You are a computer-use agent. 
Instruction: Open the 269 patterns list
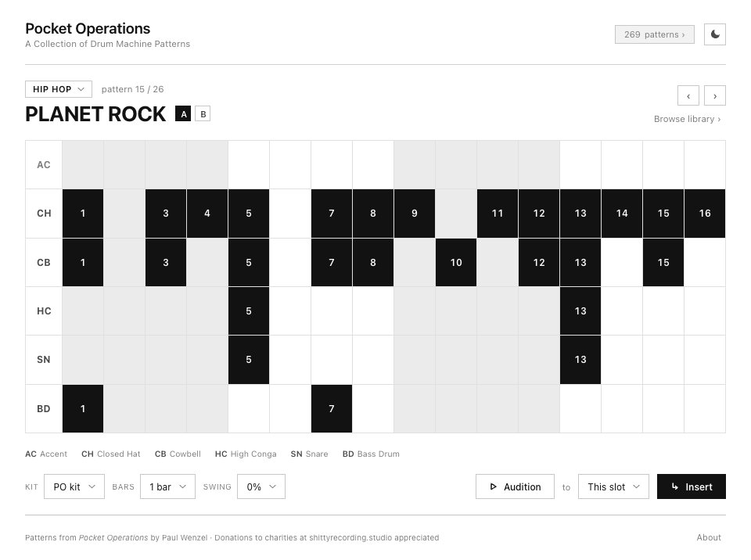[654, 34]
